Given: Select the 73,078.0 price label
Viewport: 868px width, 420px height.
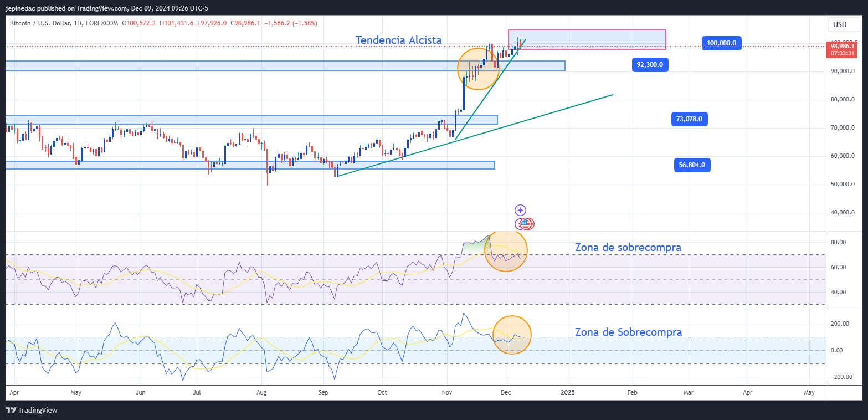Looking at the screenshot, I should click(x=689, y=119).
